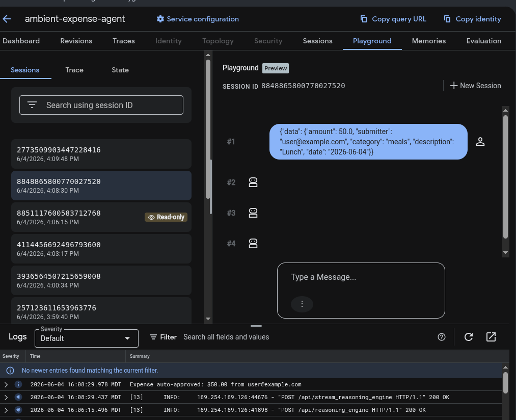Click the Severity column header in logs

coord(11,356)
